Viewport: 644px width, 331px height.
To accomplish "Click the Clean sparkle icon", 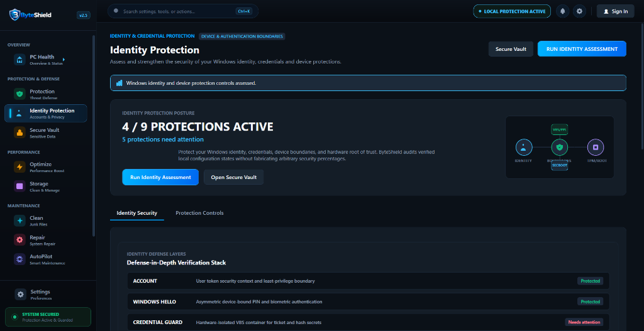I will point(19,220).
